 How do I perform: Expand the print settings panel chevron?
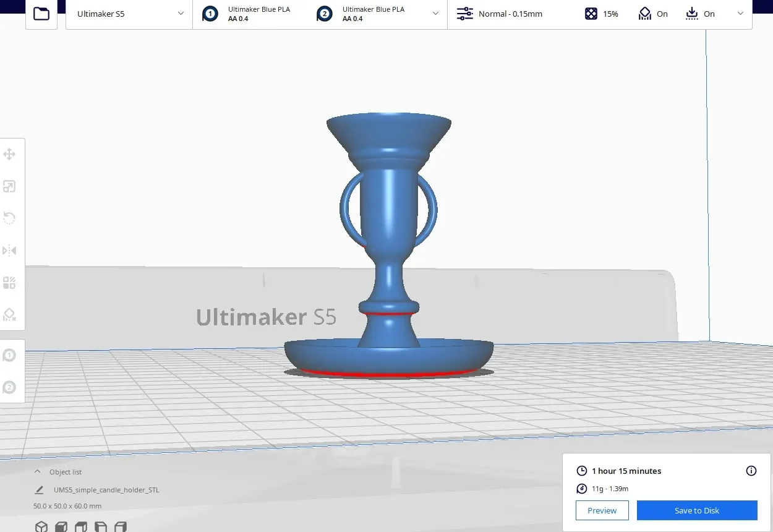[740, 14]
